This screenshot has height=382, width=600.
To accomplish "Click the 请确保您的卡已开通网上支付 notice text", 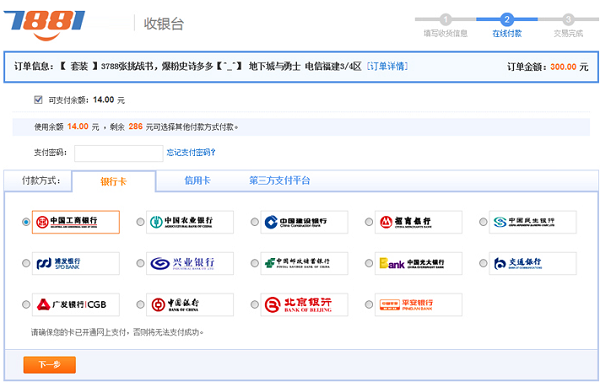I will pos(117,332).
